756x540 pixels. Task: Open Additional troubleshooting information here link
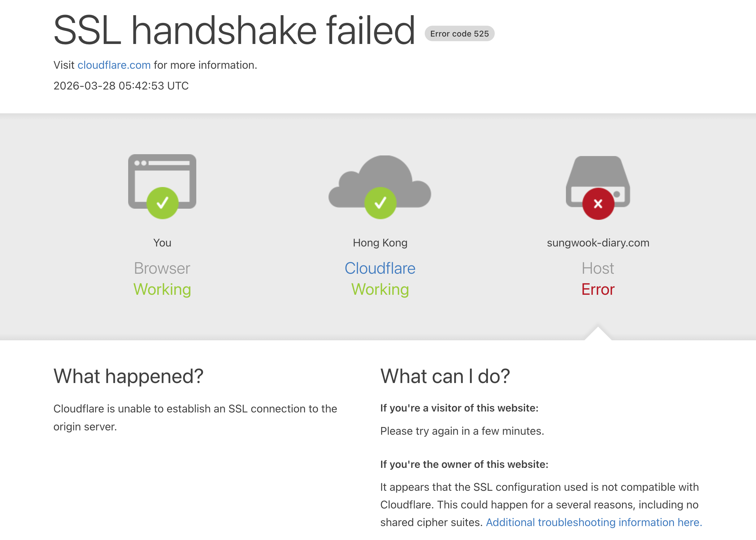pyautogui.click(x=594, y=522)
